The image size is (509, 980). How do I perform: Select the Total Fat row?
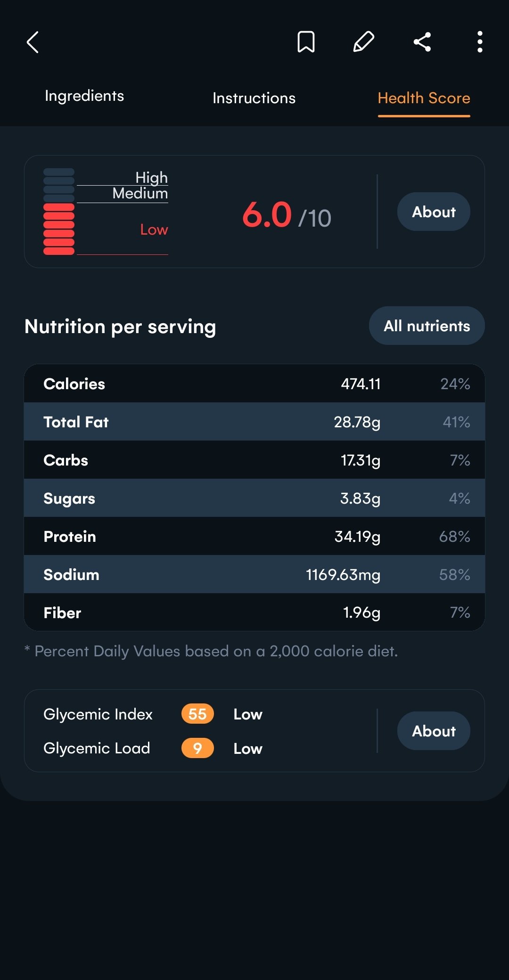254,422
